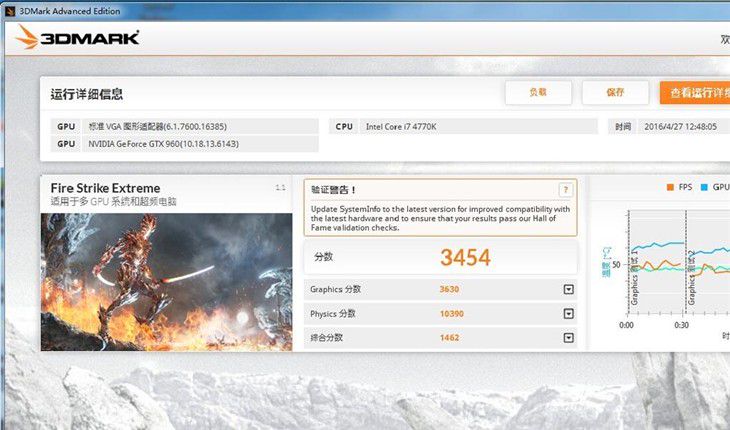This screenshot has width=730, height=430.
Task: Expand the Physics 分数 details arrow
Action: [x=568, y=314]
